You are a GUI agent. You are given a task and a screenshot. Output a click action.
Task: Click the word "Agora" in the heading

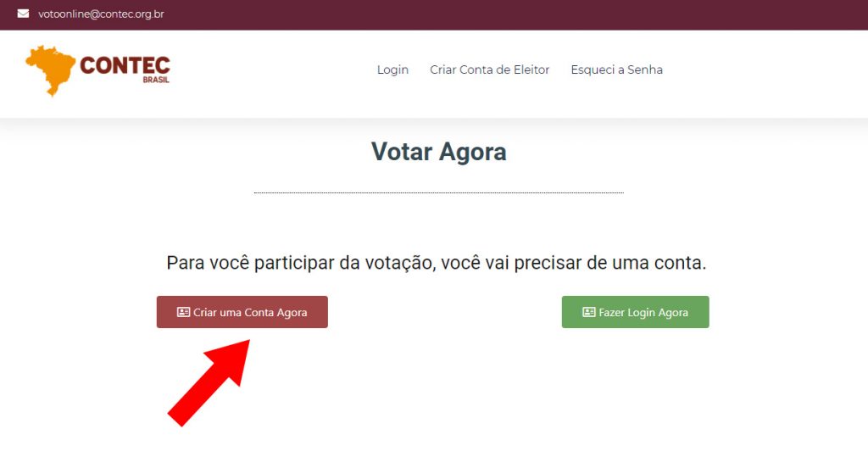coord(472,152)
